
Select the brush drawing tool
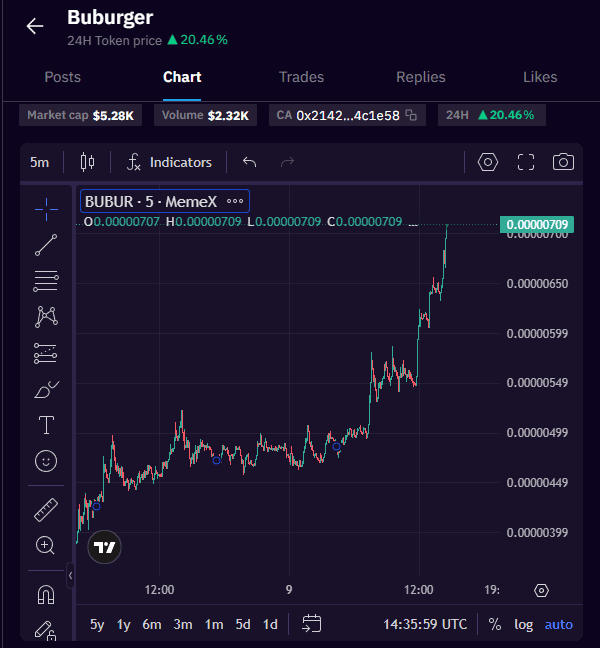tap(46, 389)
